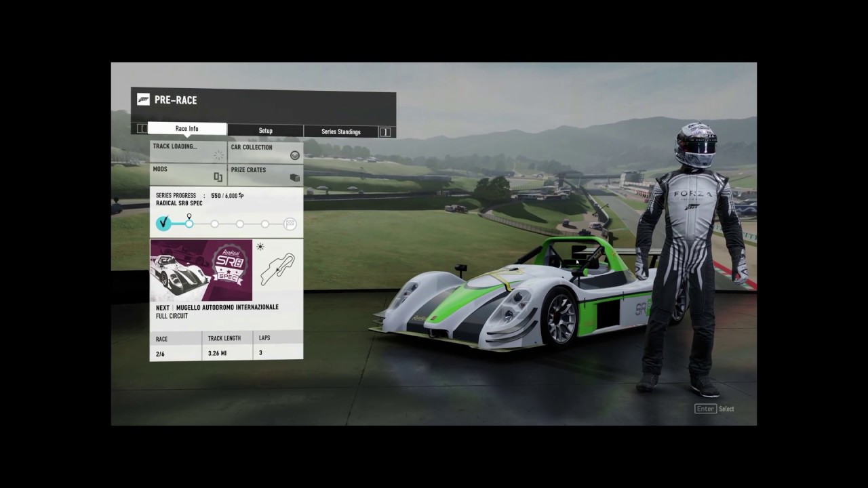This screenshot has width=868, height=488.
Task: Click the fourth race progress node
Action: pyautogui.click(x=239, y=224)
